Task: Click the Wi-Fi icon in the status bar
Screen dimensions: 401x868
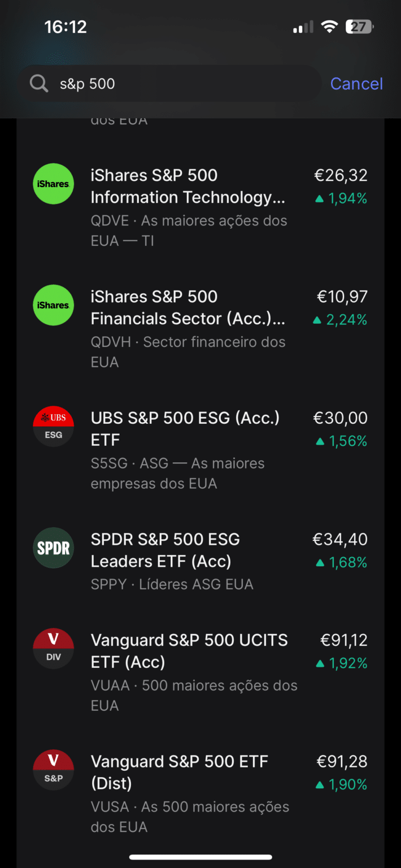Action: 329,25
